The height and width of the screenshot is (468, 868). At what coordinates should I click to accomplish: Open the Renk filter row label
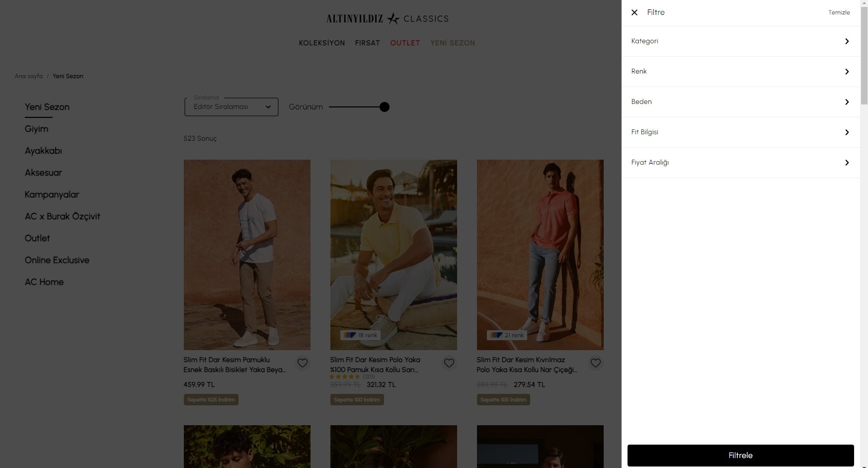[x=639, y=72]
